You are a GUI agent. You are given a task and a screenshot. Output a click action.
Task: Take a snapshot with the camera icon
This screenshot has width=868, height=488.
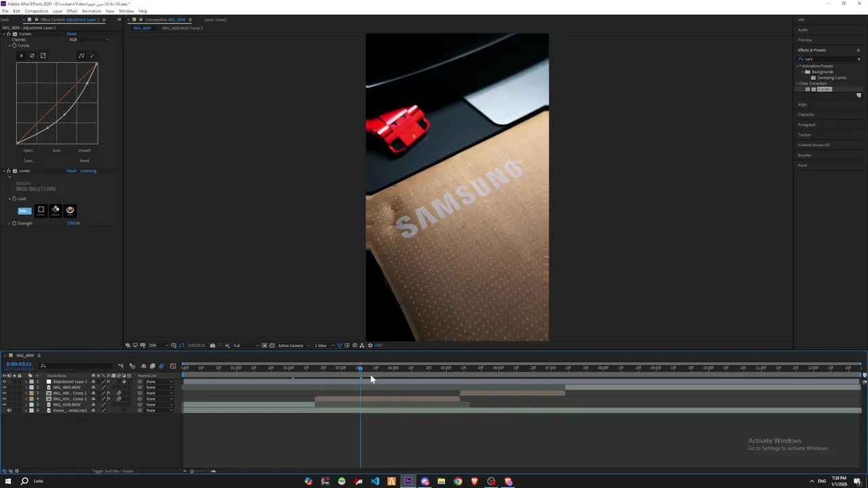coord(212,346)
